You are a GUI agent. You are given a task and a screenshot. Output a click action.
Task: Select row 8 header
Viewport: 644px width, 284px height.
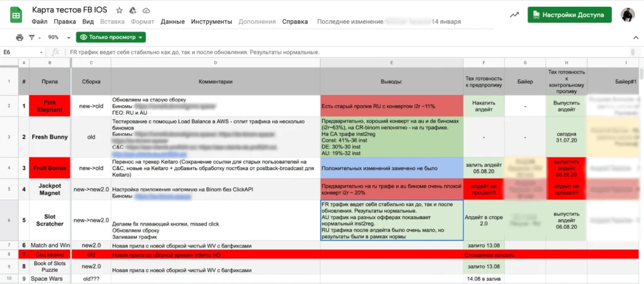(x=9, y=254)
